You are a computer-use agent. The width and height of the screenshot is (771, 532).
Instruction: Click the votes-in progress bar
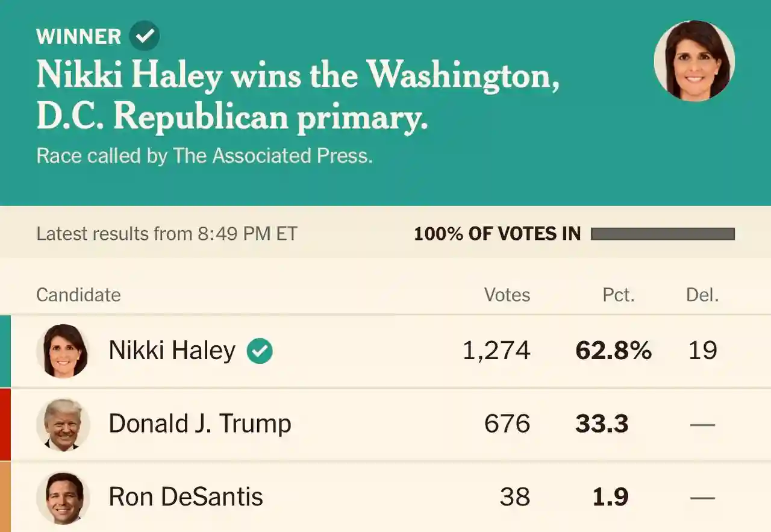pos(663,234)
